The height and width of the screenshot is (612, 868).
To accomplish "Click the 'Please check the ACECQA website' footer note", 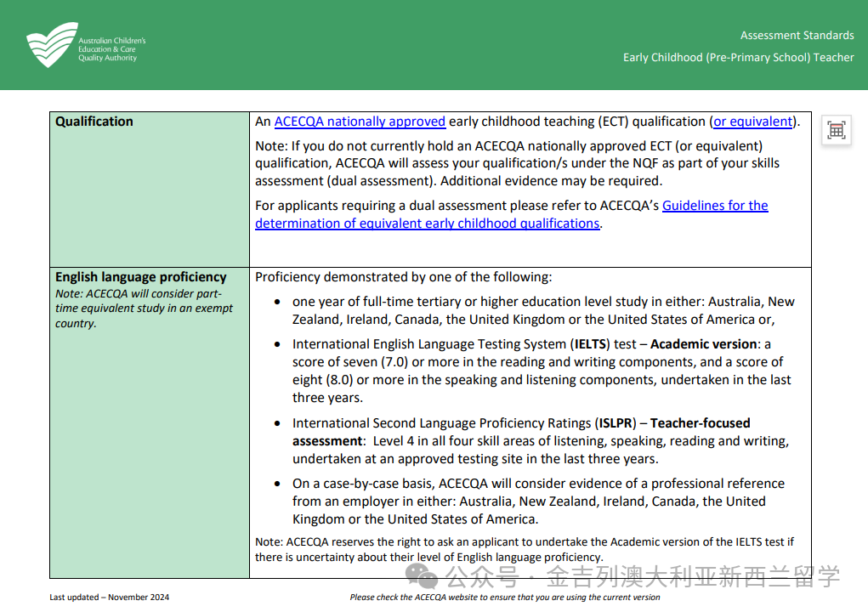I will tap(504, 597).
